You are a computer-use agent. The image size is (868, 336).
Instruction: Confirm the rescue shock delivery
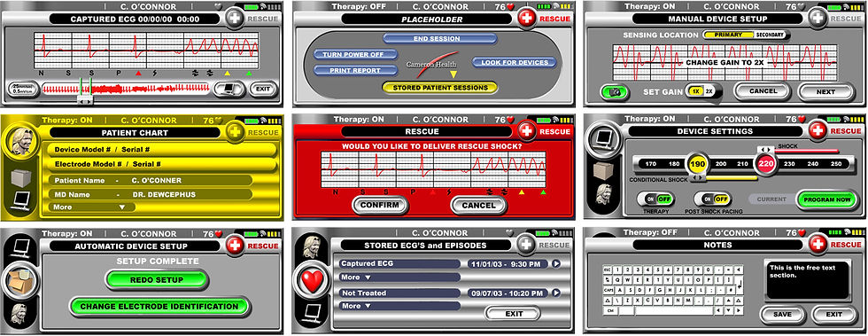coord(379,205)
